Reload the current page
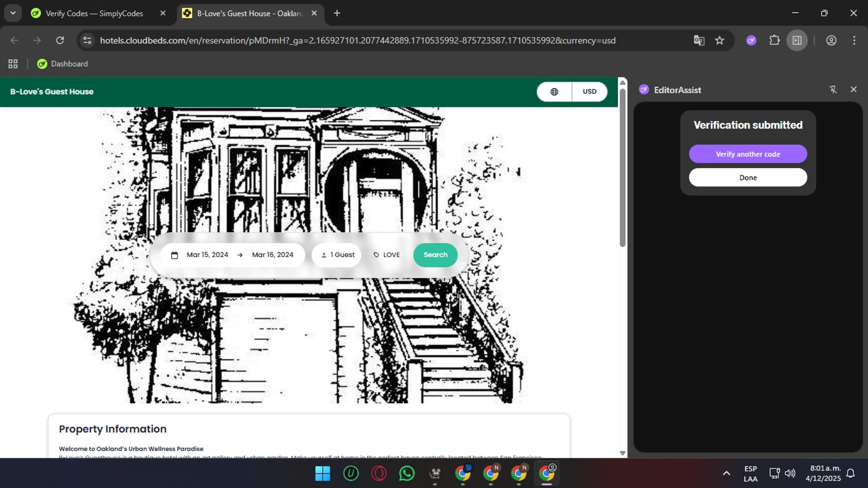This screenshot has height=488, width=868. [x=60, y=41]
